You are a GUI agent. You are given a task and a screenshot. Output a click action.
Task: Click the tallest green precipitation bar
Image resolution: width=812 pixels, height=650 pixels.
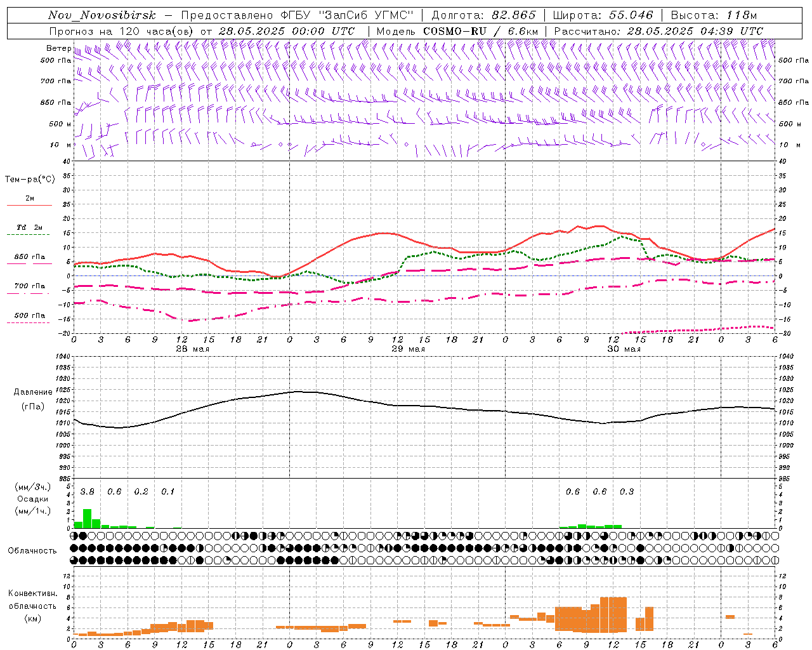click(x=88, y=519)
